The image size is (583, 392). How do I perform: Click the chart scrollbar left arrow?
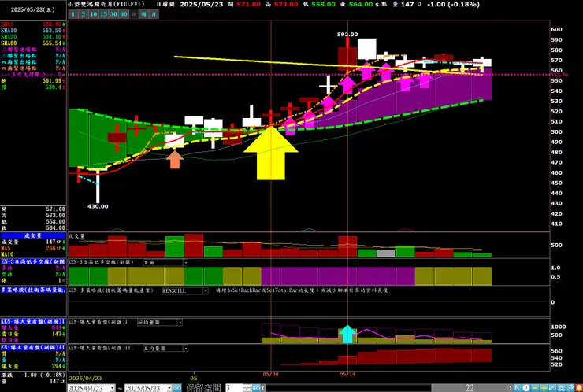pyautogui.click(x=263, y=388)
